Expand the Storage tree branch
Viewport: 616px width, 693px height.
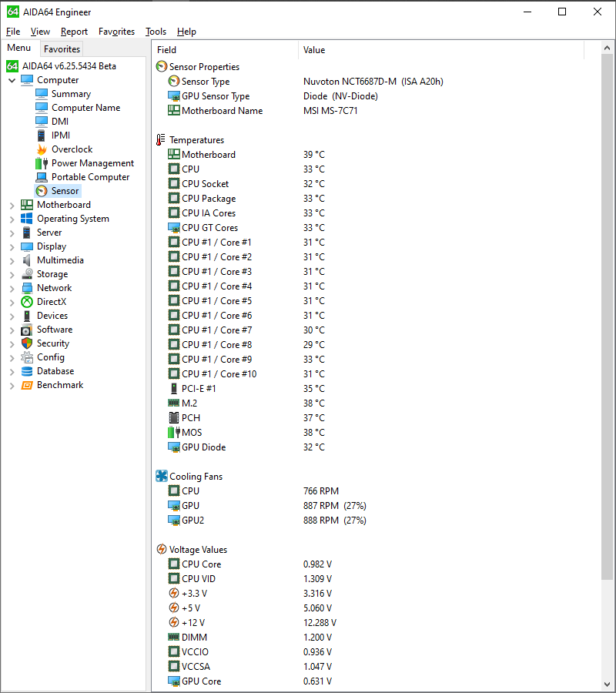click(x=12, y=273)
